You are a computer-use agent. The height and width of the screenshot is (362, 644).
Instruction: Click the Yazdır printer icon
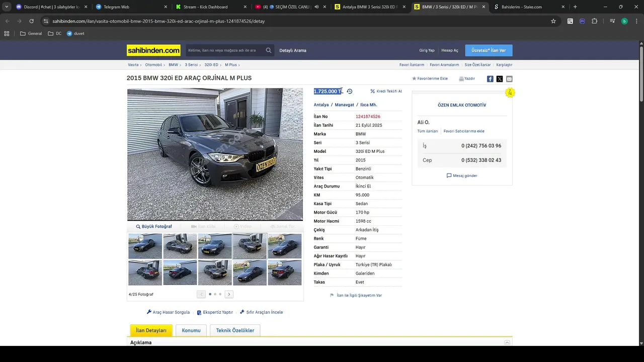(x=461, y=79)
